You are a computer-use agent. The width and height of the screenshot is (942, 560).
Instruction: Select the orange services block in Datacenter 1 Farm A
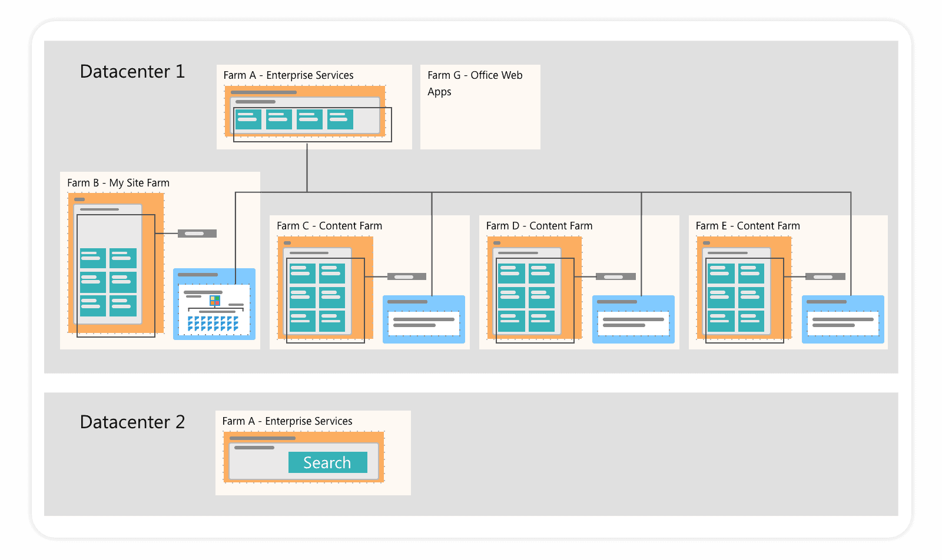[305, 111]
